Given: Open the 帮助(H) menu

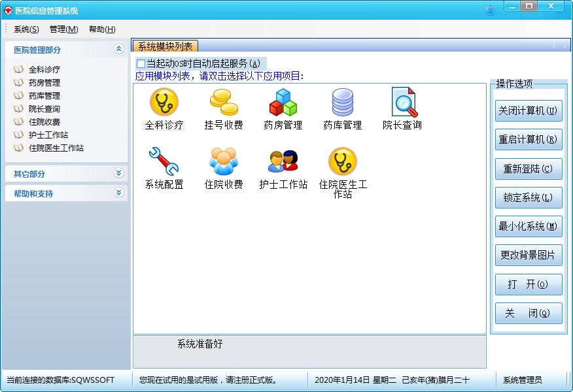Looking at the screenshot, I should [102, 29].
